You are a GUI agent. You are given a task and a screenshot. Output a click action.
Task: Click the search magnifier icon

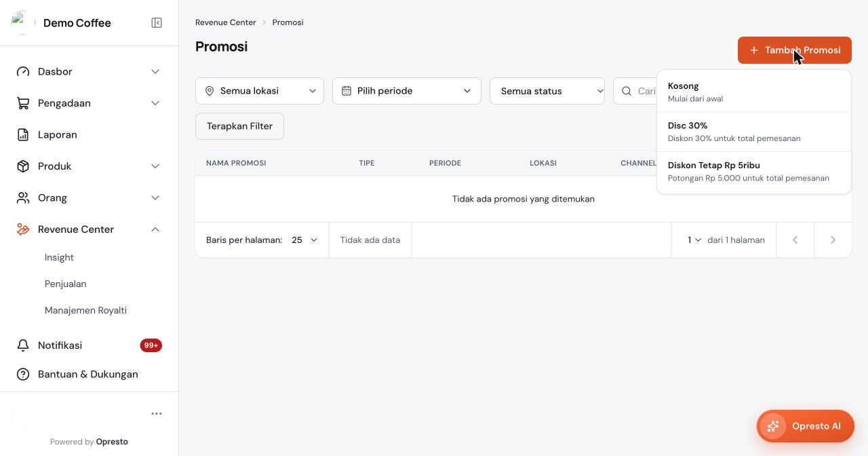(x=627, y=91)
